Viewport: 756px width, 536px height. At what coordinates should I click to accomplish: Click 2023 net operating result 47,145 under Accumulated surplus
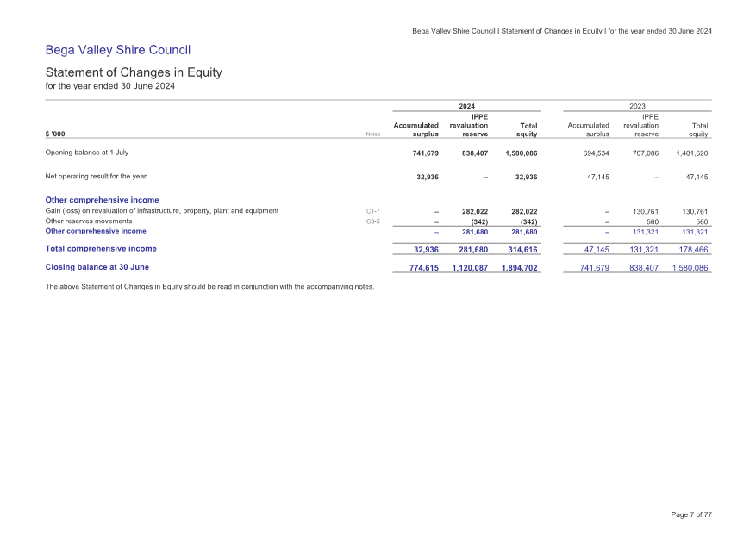(x=598, y=177)
